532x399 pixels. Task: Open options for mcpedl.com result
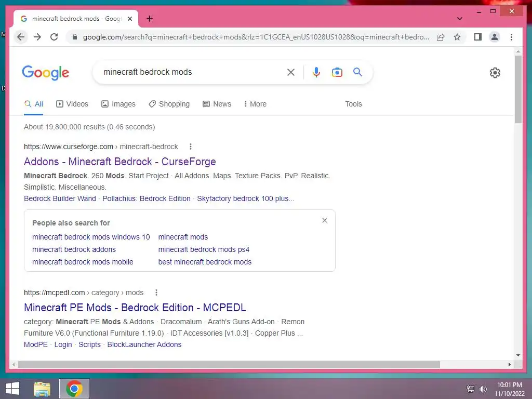pyautogui.click(x=156, y=292)
